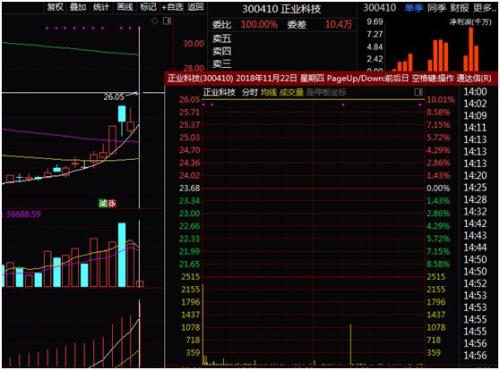Select the 14:42 trade row
This screenshot has width=500, height=370.
tap(475, 224)
